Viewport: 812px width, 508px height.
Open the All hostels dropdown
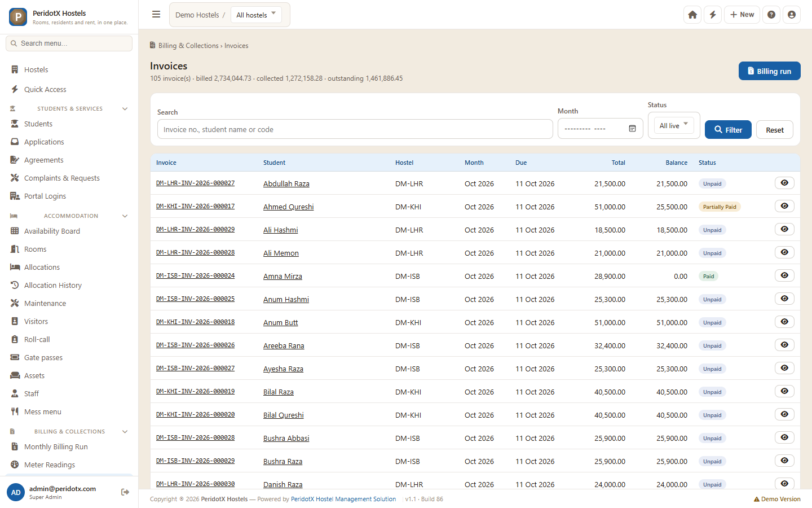(x=256, y=15)
